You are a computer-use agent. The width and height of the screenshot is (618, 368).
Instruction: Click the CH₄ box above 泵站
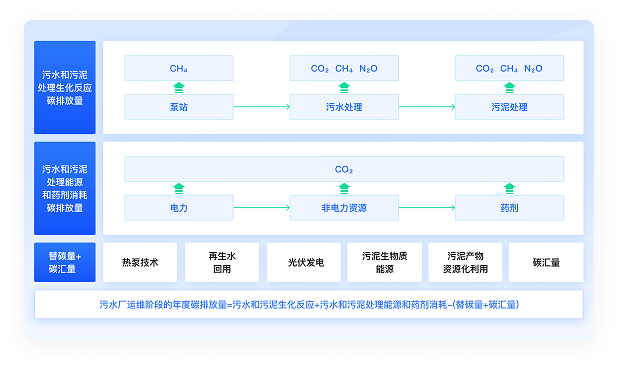[179, 68]
